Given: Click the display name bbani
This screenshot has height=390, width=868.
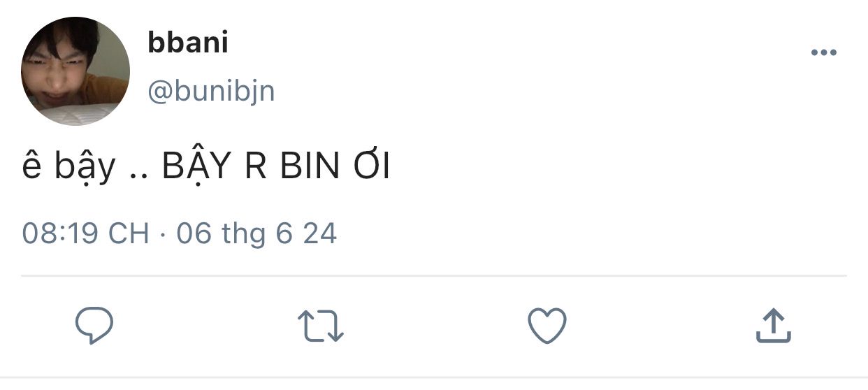Looking at the screenshot, I should pos(188,43).
